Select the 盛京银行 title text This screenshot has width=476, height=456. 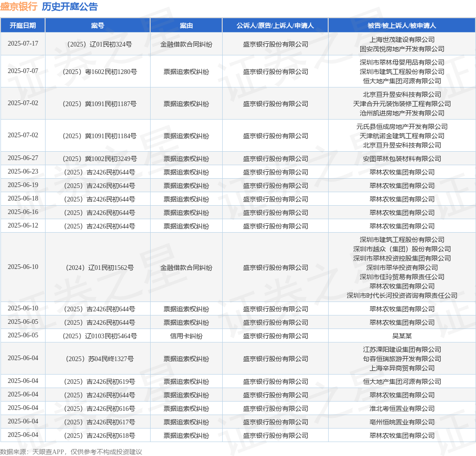[x=19, y=7]
